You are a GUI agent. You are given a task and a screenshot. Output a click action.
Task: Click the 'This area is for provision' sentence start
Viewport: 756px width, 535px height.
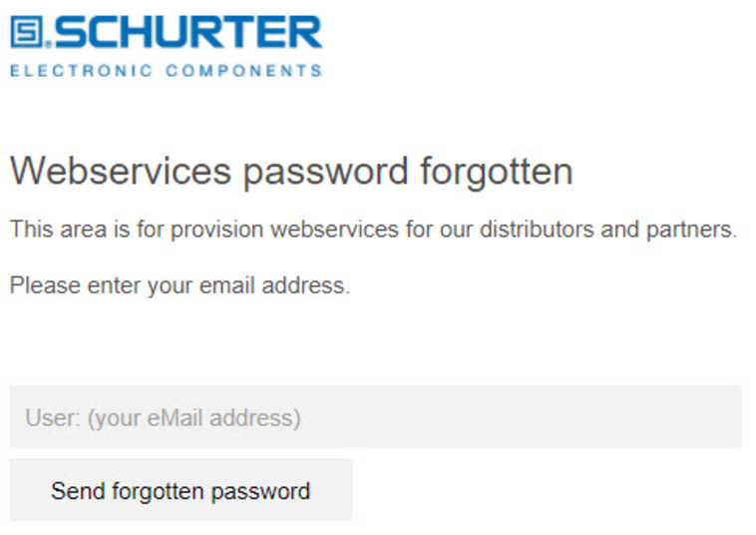[137, 230]
